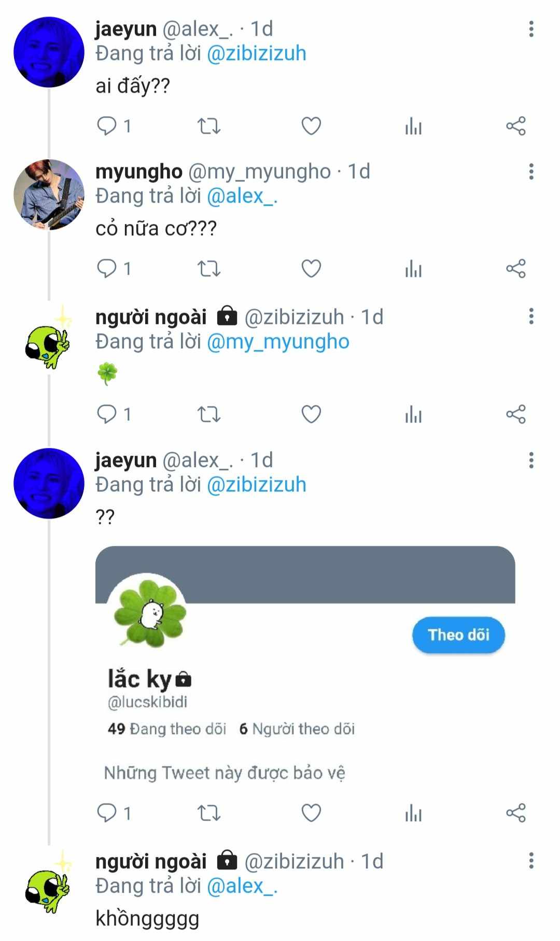View analytics for myungho's tweet
The width and height of the screenshot is (560, 941).
point(413,269)
